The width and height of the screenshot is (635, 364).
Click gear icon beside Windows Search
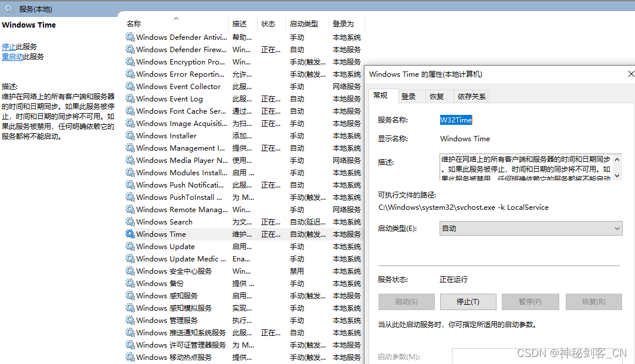pos(130,222)
